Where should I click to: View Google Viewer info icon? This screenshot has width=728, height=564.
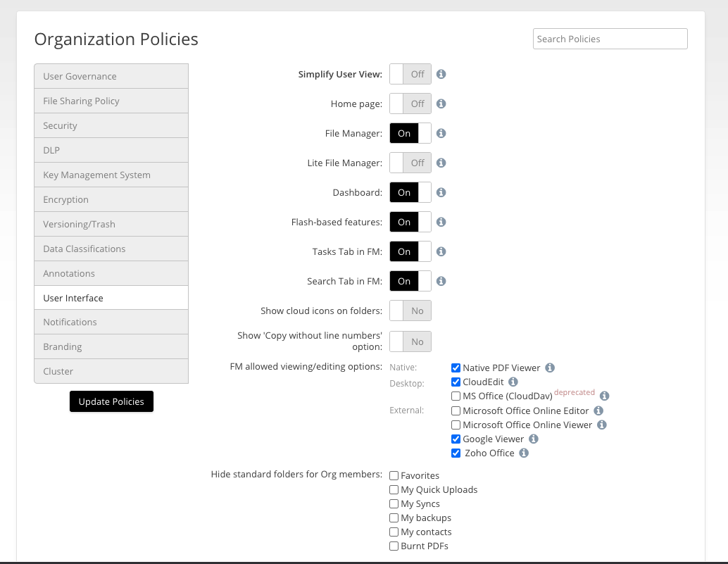coord(534,439)
